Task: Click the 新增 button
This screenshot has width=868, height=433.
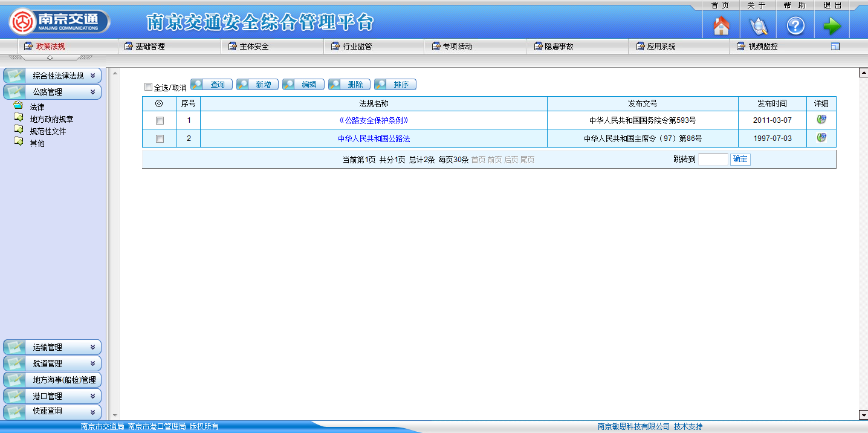Action: pos(257,85)
